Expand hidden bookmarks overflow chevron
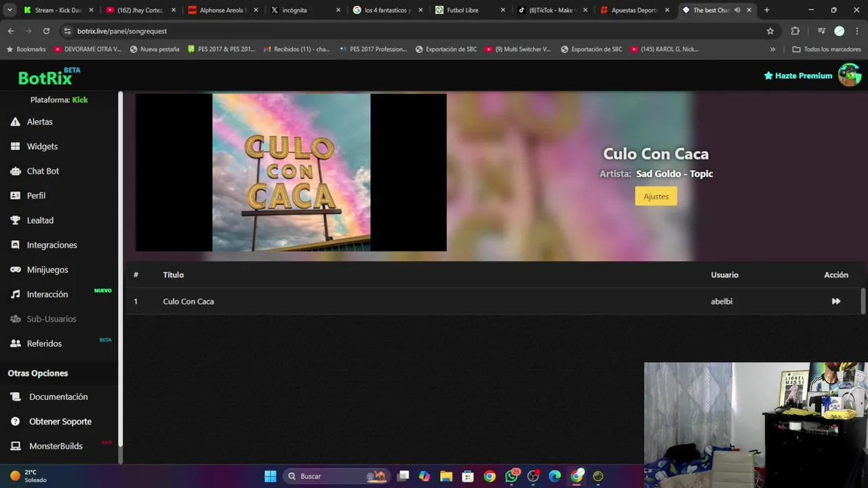Screen dimensions: 868x488 click(x=772, y=49)
